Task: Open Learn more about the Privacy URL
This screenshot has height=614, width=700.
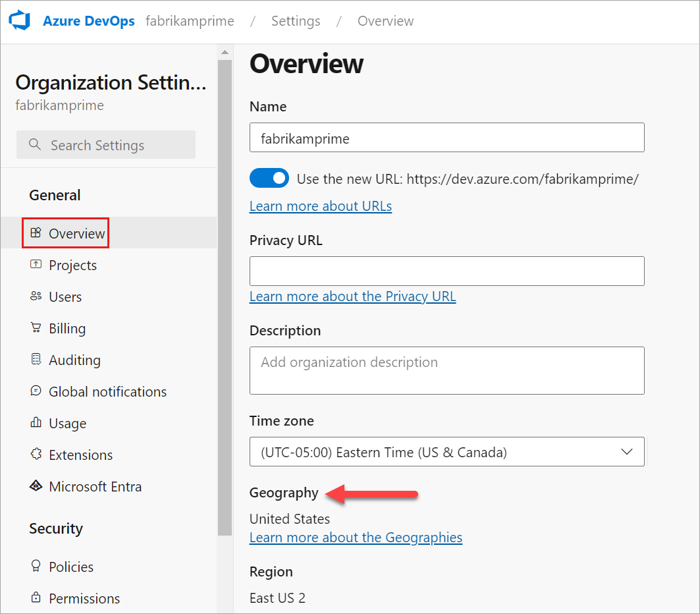Action: 352,296
